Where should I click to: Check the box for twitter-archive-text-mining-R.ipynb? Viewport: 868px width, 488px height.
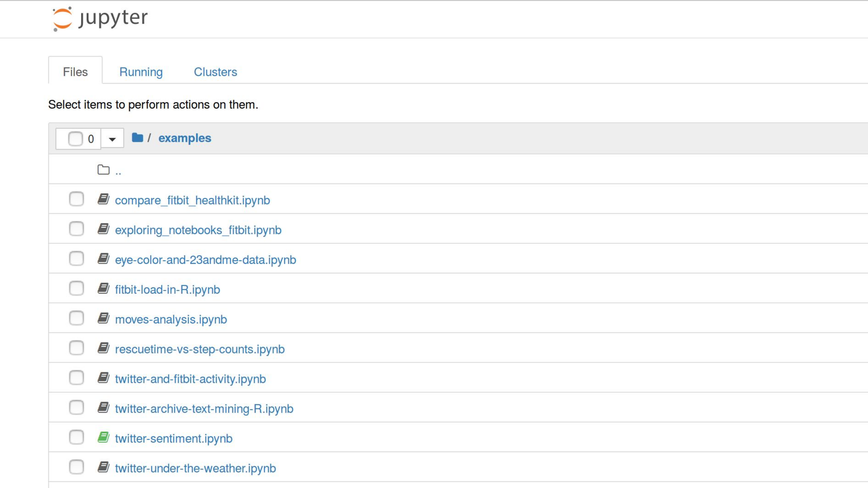click(x=76, y=408)
